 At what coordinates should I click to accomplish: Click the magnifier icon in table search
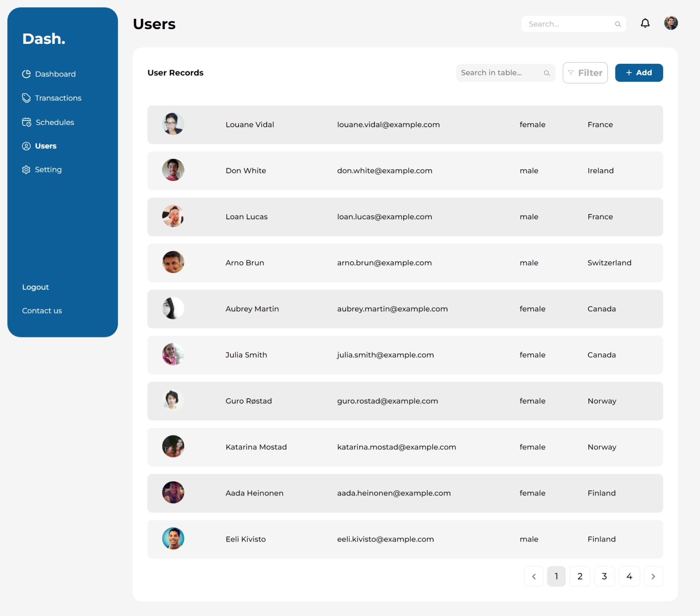(x=546, y=73)
